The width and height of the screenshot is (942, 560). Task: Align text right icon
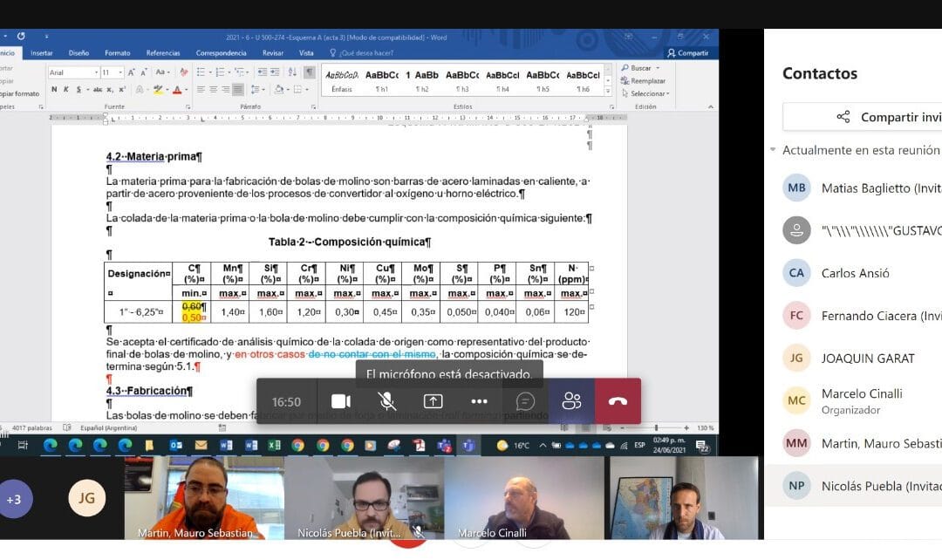226,90
